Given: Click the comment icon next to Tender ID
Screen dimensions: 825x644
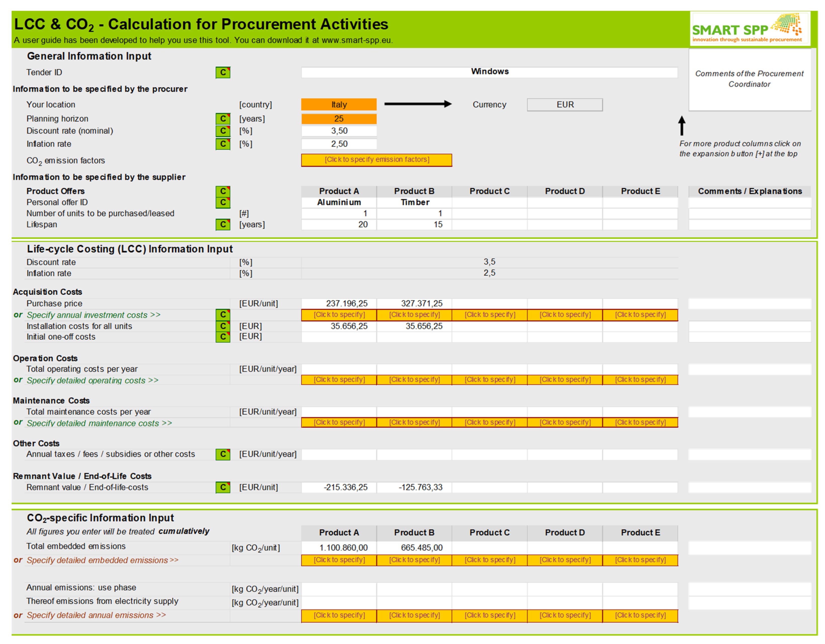Looking at the screenshot, I should point(223,72).
